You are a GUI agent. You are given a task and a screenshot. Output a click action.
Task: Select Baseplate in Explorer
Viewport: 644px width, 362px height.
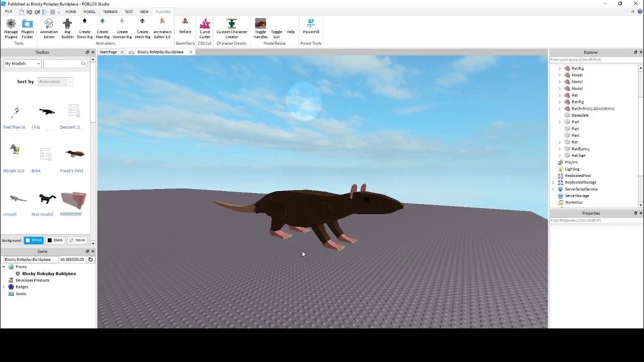click(x=580, y=115)
